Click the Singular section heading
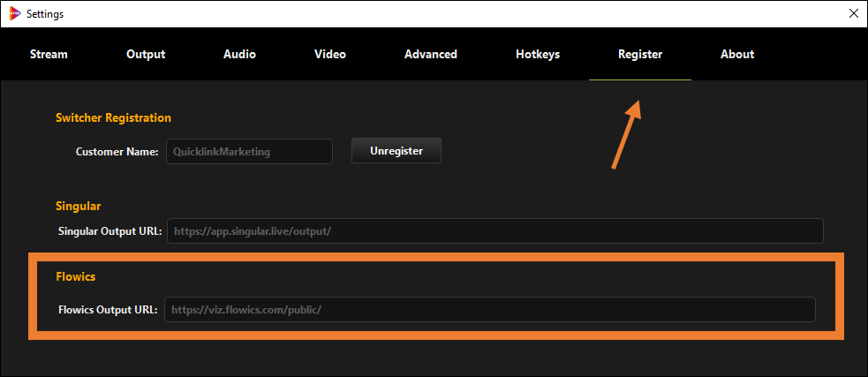Viewport: 868px width, 377px height. (x=78, y=206)
